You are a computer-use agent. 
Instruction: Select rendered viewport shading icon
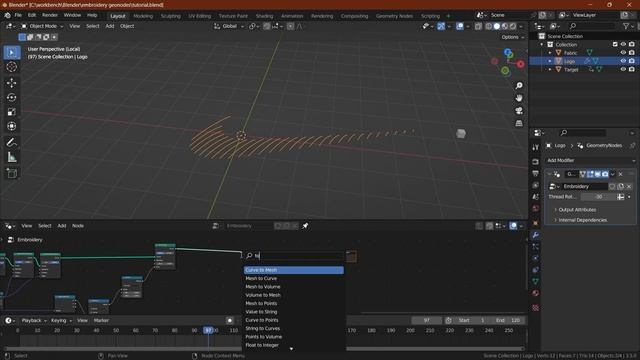tap(513, 26)
